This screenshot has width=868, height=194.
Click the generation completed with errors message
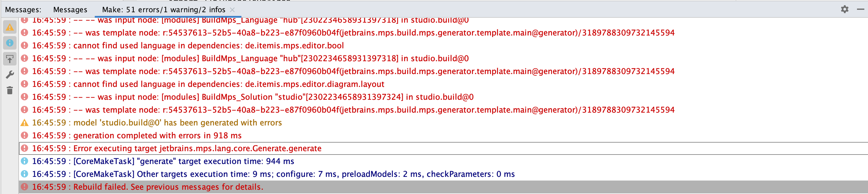pos(157,135)
